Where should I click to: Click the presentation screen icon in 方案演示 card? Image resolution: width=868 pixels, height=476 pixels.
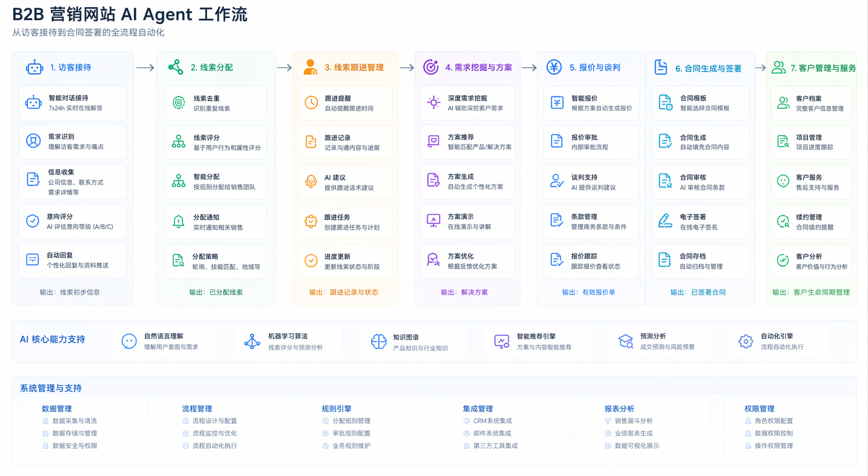click(x=434, y=221)
